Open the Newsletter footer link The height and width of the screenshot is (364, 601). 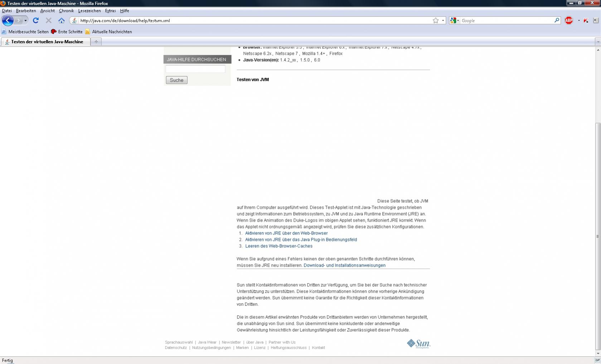231,342
